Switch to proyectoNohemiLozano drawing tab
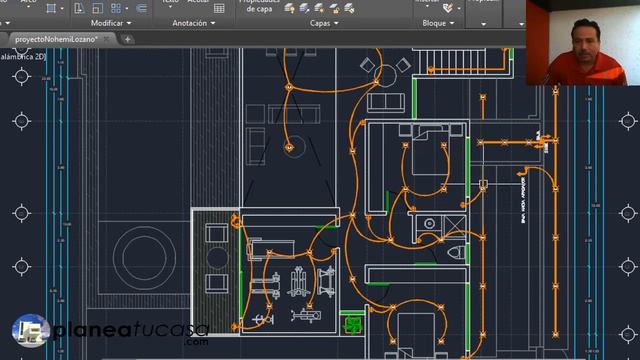 pos(56,39)
